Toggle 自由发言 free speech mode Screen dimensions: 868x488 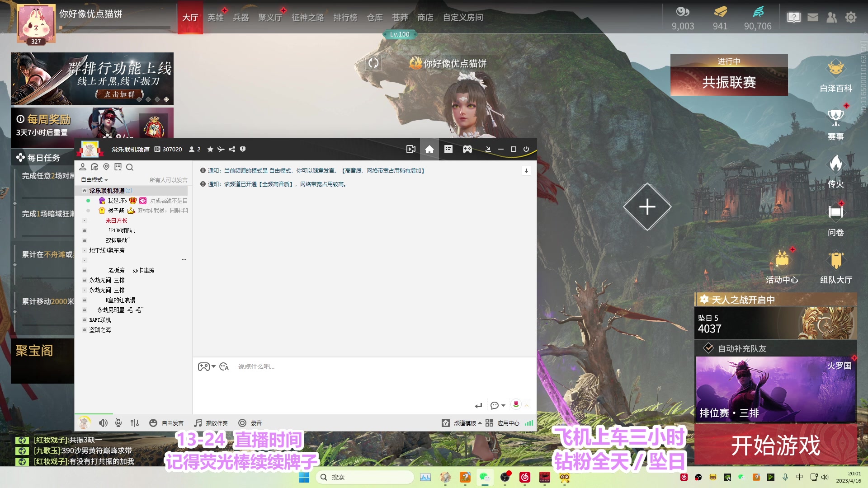click(166, 423)
